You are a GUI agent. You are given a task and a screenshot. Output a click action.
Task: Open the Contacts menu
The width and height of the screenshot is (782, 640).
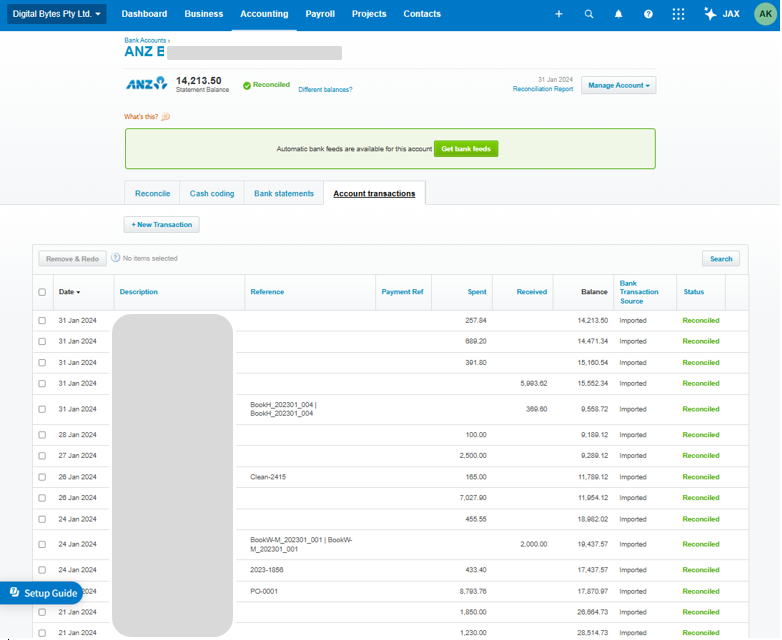(x=422, y=14)
